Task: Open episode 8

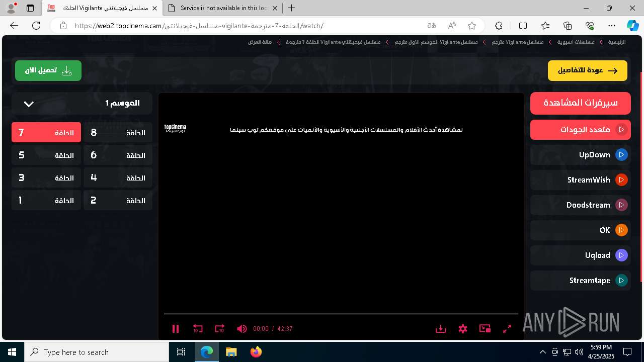Action: pos(118,133)
